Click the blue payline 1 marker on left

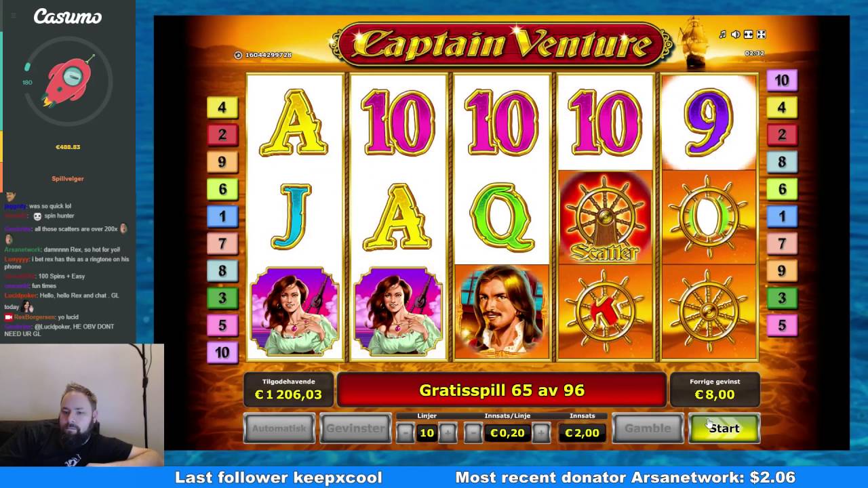(x=222, y=216)
